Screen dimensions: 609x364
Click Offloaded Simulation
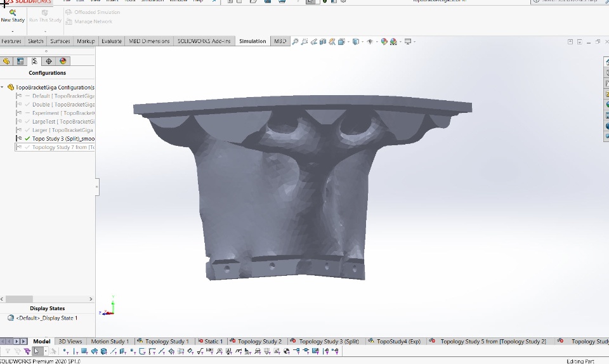click(93, 12)
